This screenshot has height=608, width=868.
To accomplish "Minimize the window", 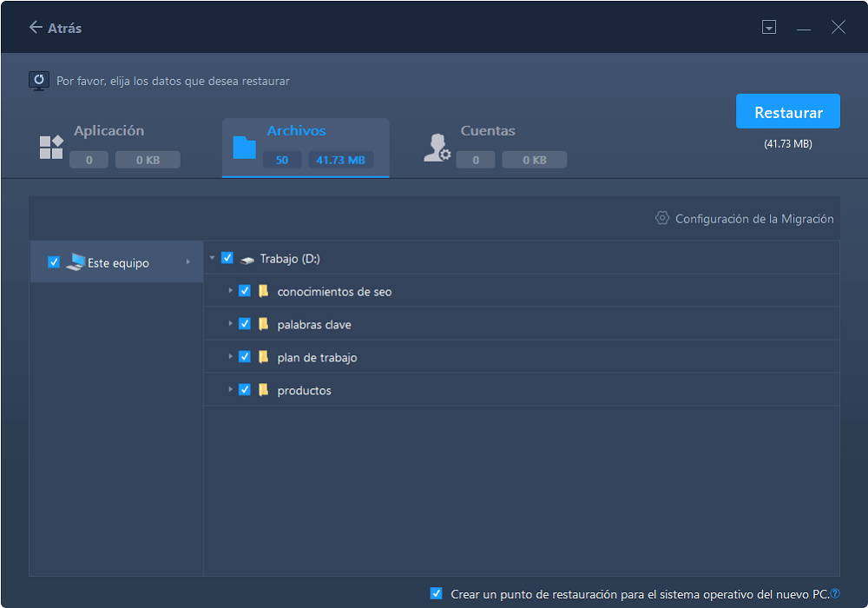I will coord(804,28).
